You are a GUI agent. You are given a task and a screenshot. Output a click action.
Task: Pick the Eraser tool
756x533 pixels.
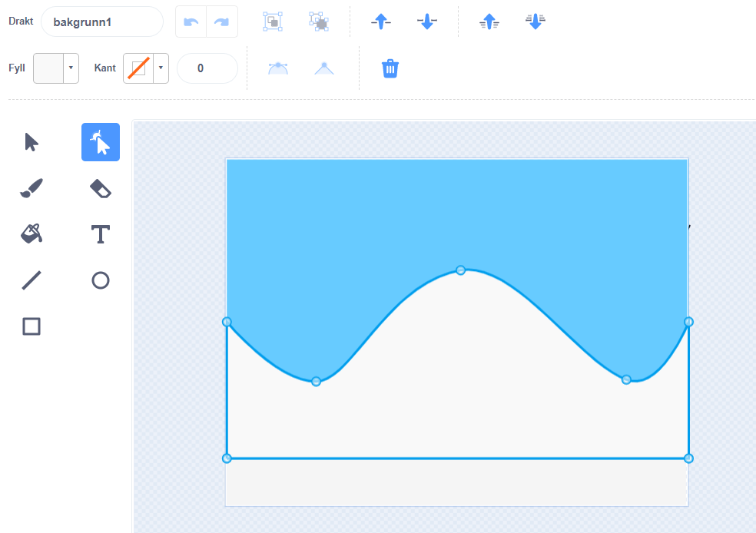pyautogui.click(x=101, y=188)
